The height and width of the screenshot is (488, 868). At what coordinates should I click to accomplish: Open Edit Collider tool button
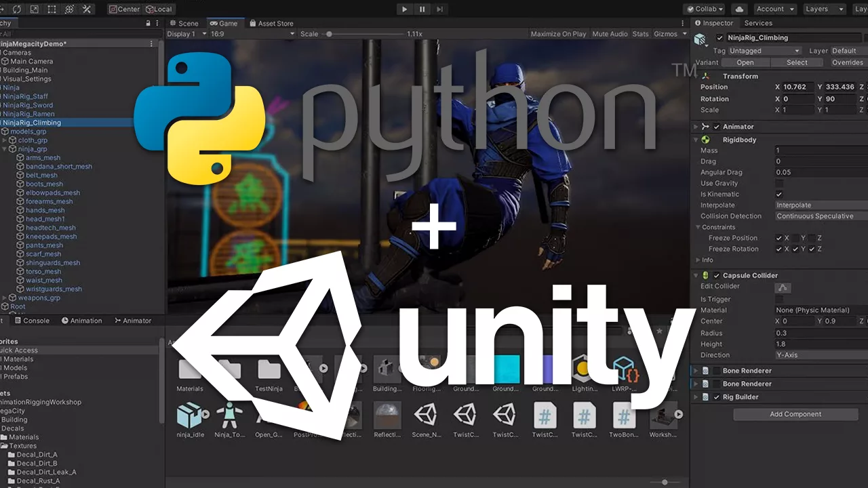783,287
